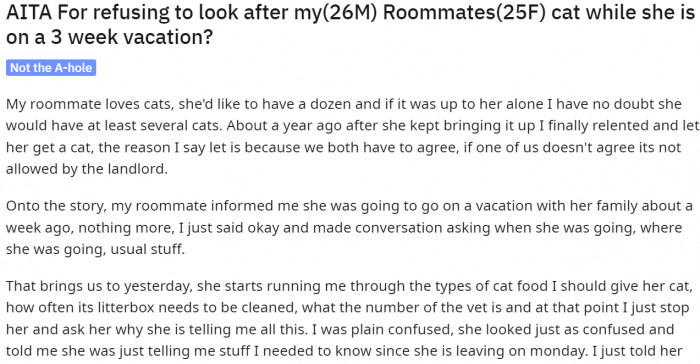700x364 pixels.
Task: Click the phrase "number of the vet"
Action: tap(392, 308)
